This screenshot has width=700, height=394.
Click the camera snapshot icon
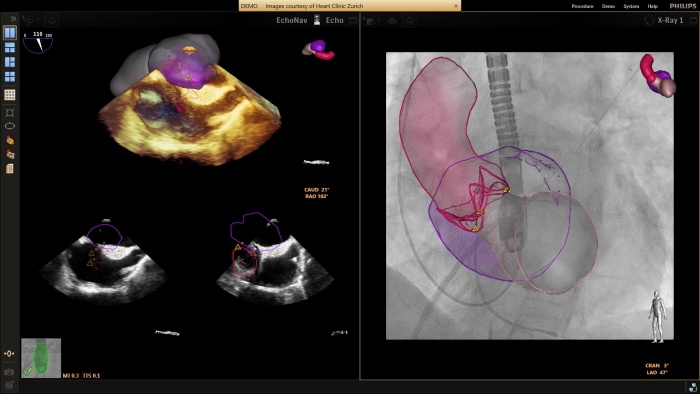(x=9, y=372)
